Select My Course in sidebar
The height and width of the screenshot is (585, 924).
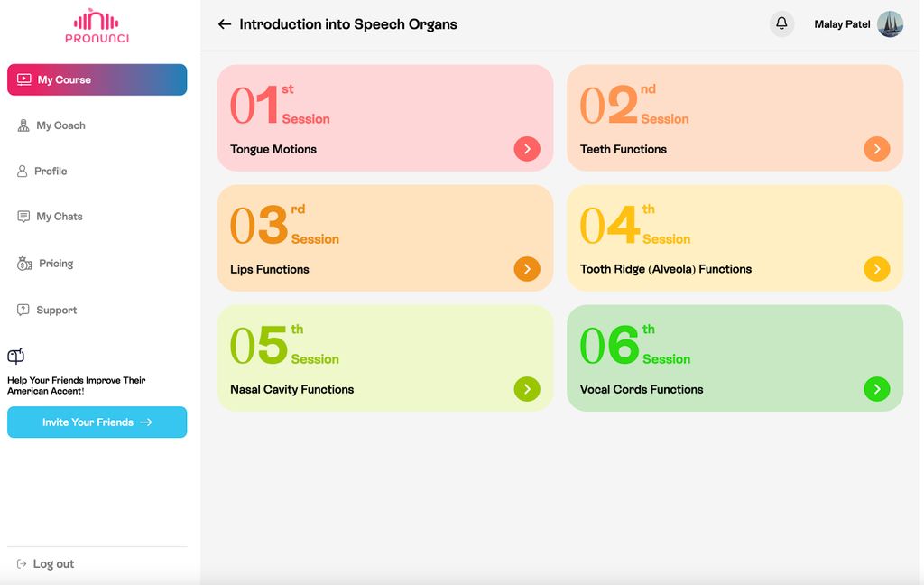(97, 79)
